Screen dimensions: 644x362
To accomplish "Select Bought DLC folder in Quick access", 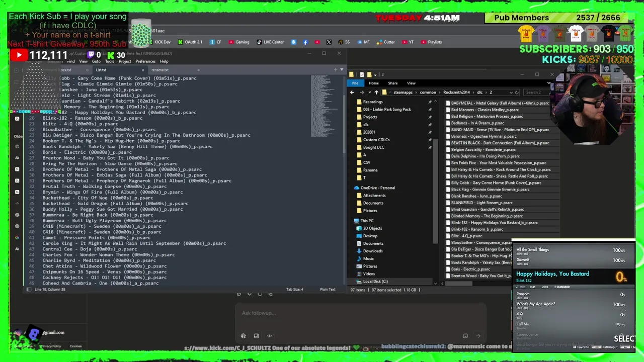I will [373, 147].
